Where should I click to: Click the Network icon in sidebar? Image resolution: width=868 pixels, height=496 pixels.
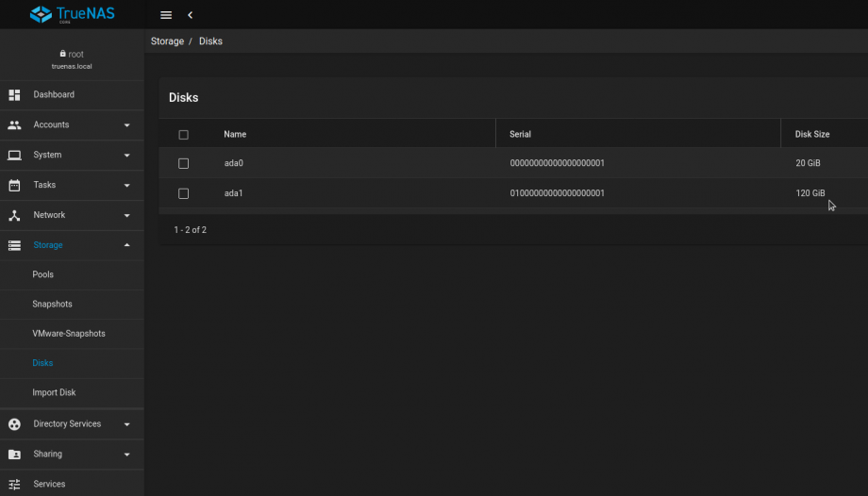point(14,215)
